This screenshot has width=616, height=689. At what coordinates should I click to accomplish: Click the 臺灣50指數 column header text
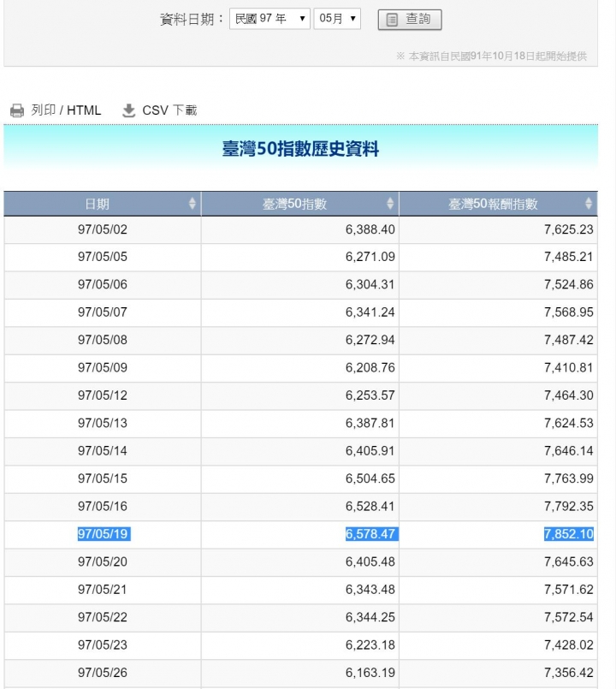[294, 204]
